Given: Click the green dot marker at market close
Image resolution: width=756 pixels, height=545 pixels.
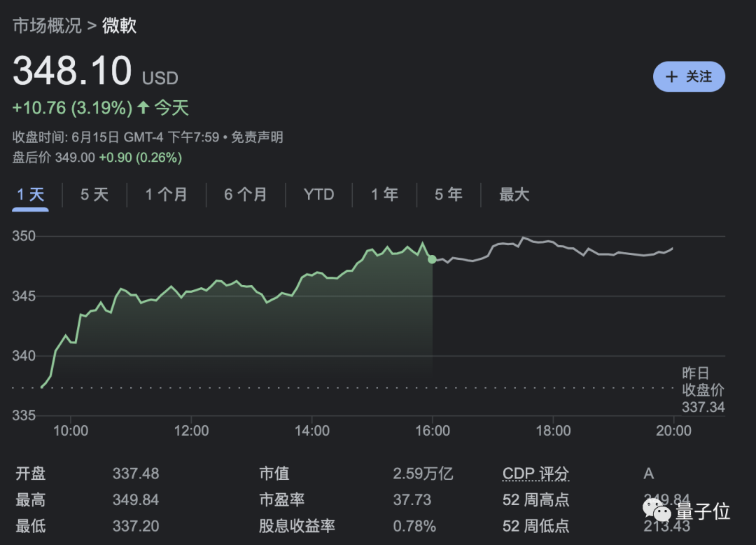Looking at the screenshot, I should 432,258.
